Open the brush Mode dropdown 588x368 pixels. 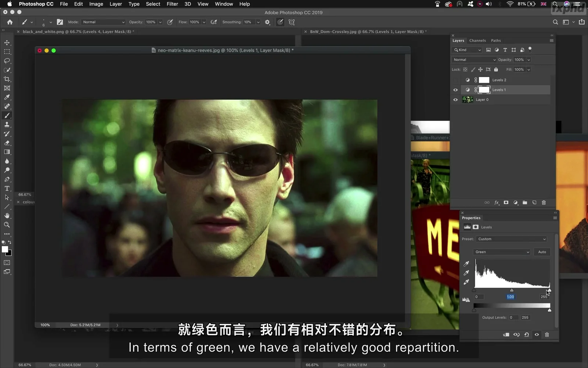click(x=103, y=22)
